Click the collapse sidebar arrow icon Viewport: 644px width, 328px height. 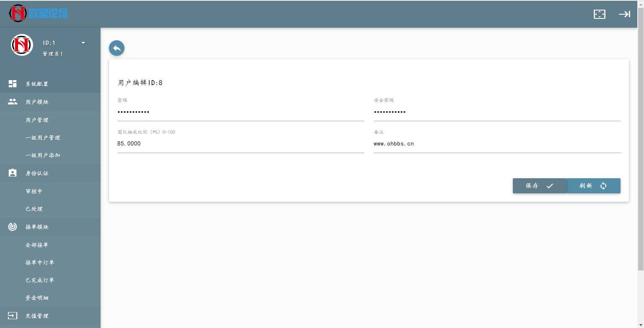pos(624,14)
